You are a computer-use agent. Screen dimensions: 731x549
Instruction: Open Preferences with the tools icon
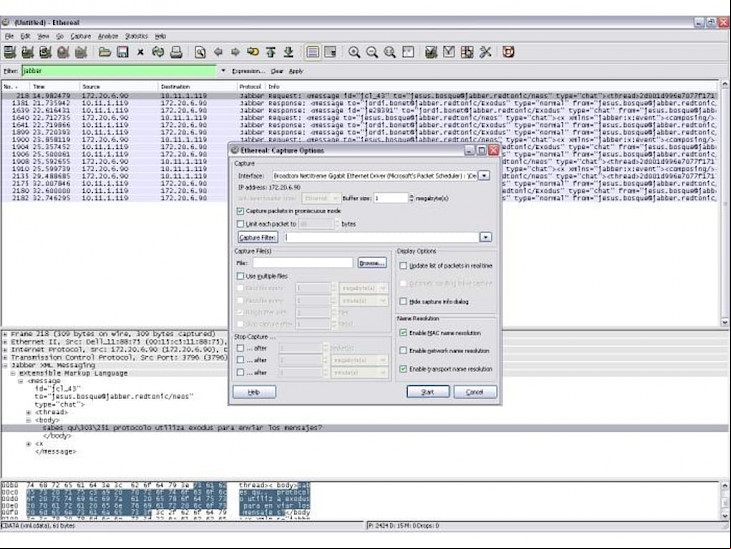coord(485,52)
